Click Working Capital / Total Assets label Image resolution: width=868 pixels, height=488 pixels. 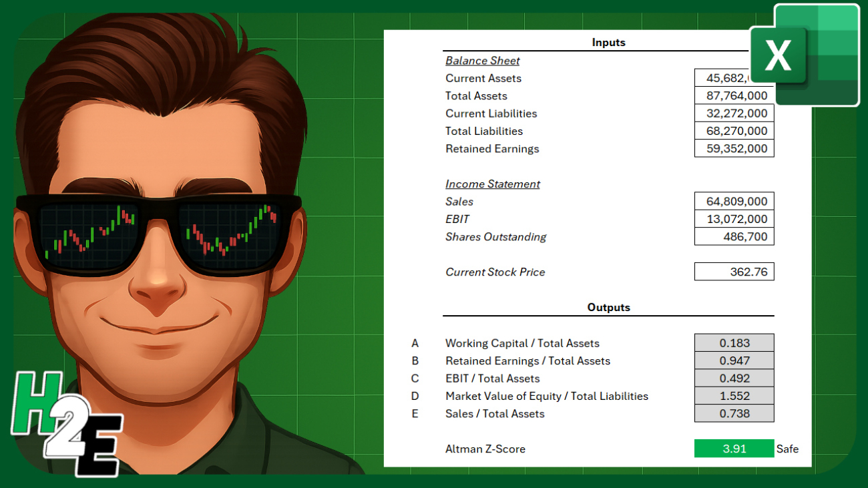(x=522, y=343)
